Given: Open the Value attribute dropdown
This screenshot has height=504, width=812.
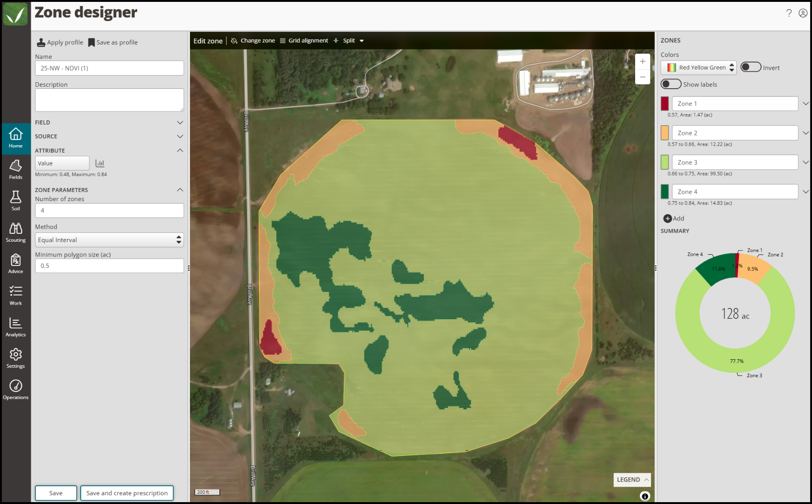Looking at the screenshot, I should (62, 163).
